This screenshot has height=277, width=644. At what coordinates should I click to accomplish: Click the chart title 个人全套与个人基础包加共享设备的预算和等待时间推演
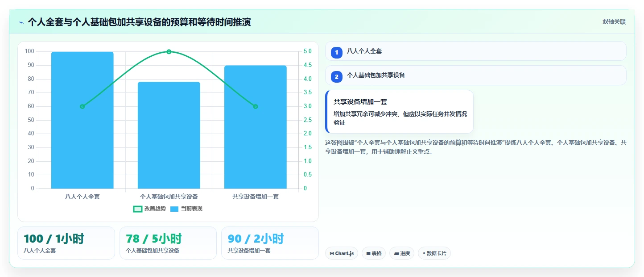(139, 22)
